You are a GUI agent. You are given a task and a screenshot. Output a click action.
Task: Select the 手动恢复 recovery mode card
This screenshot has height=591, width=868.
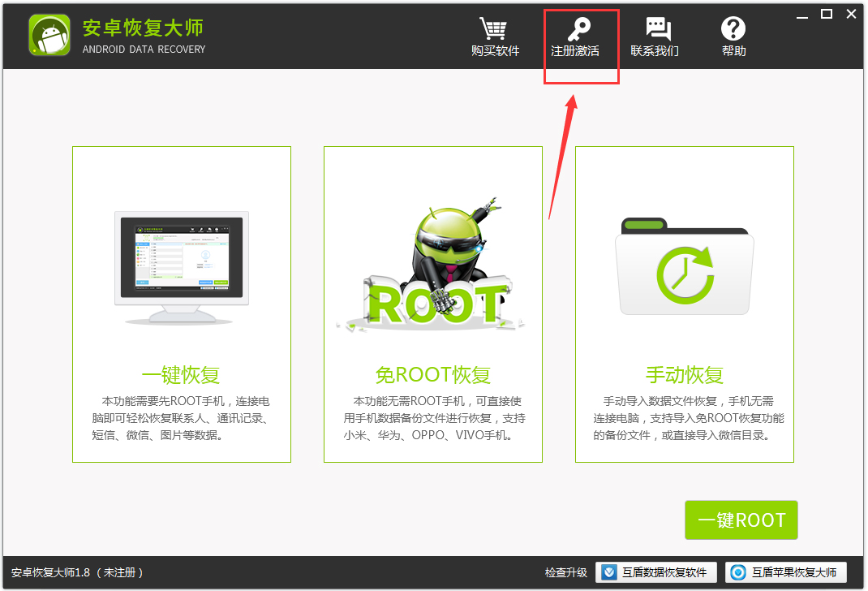point(684,304)
